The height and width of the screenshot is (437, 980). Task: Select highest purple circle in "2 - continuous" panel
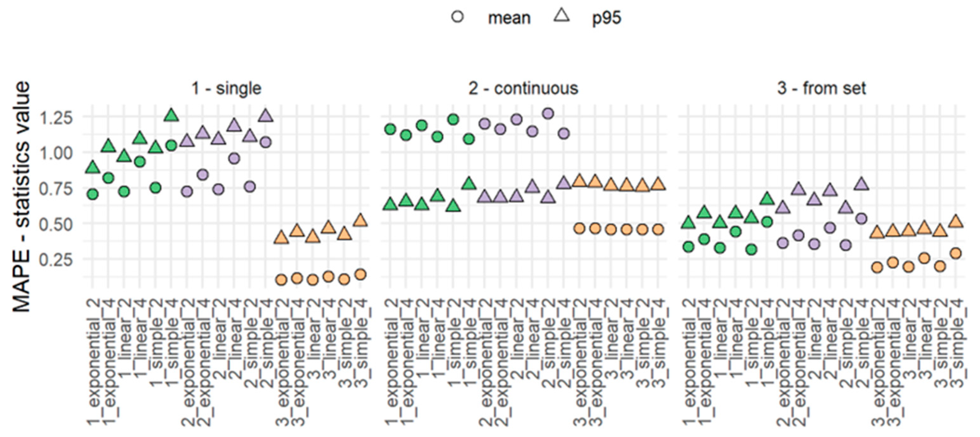point(548,114)
